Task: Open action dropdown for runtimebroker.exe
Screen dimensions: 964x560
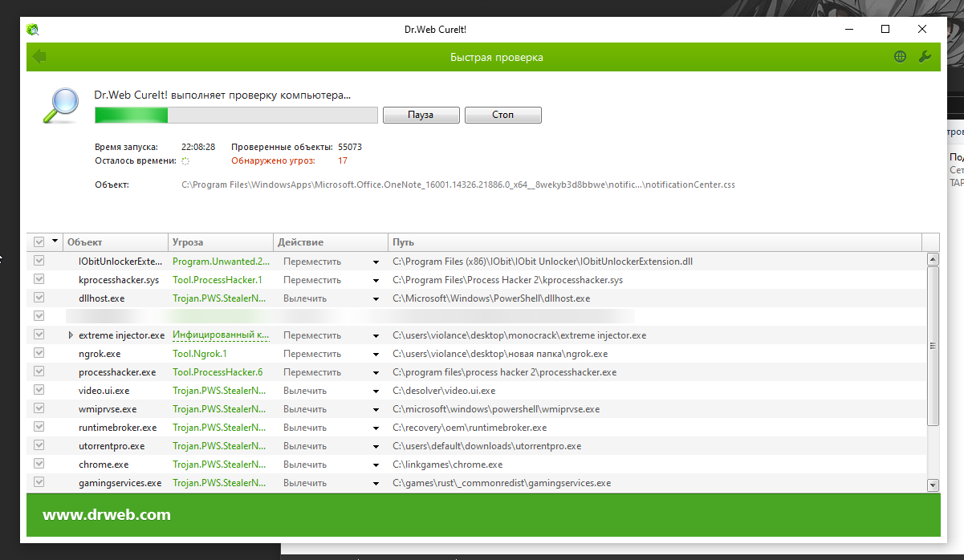Action: (375, 428)
